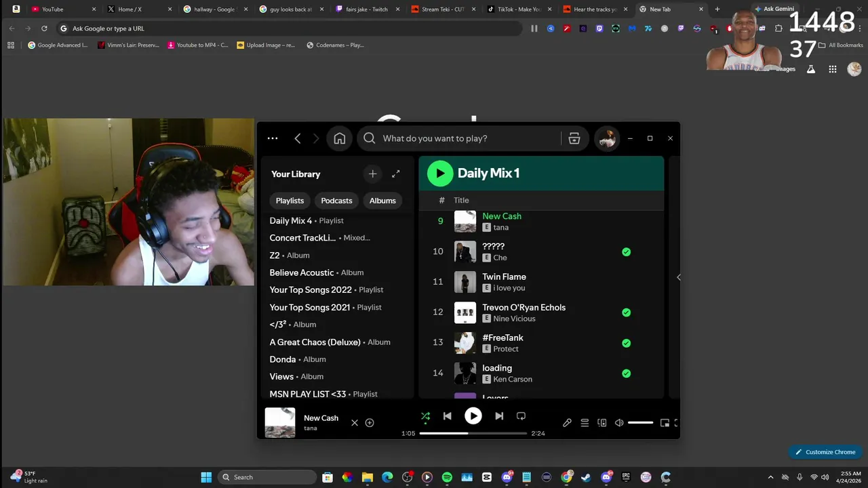Image resolution: width=868 pixels, height=488 pixels.
Task: Open Z2 album in library
Action: 290,256
